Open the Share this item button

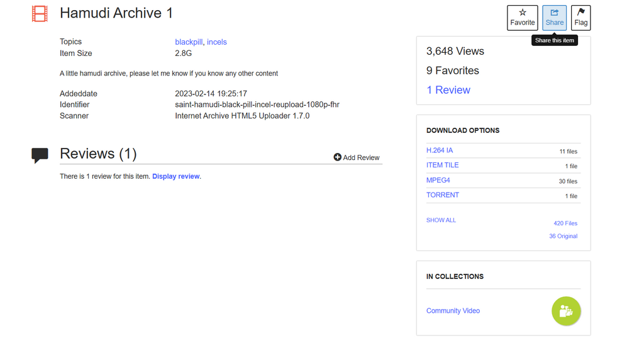(x=555, y=18)
